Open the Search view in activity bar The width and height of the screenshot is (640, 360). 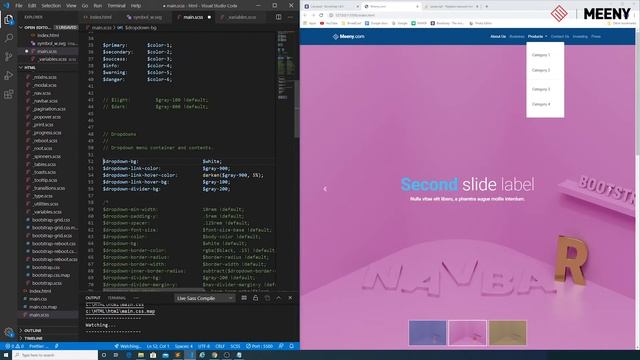(x=9, y=38)
